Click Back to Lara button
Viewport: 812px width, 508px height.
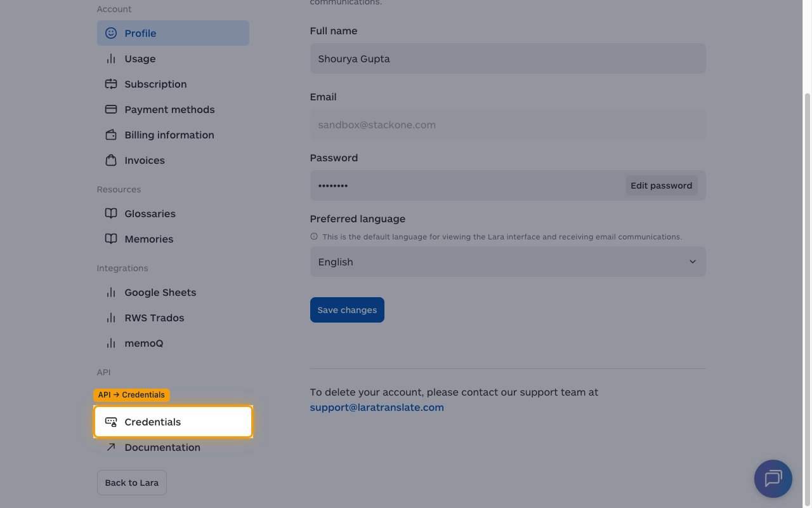click(x=132, y=483)
